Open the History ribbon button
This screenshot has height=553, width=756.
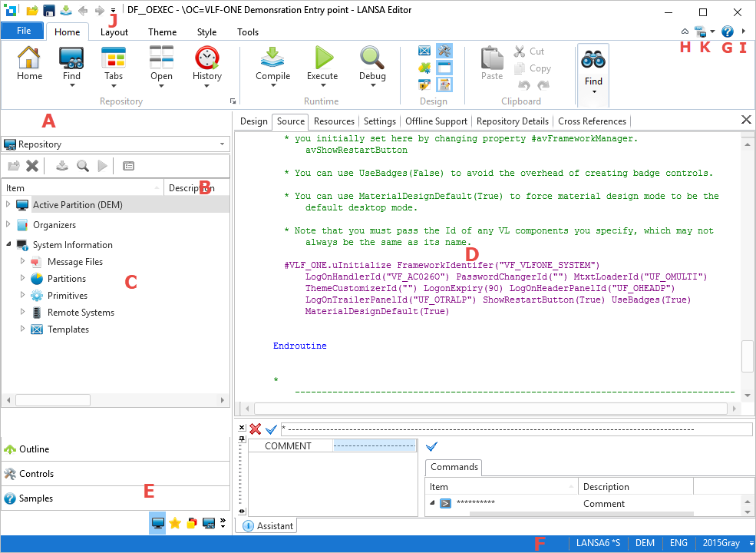coord(206,67)
